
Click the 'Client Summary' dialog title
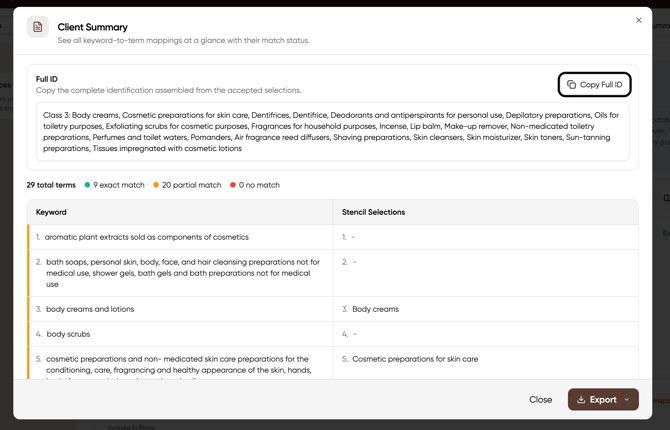(93, 27)
